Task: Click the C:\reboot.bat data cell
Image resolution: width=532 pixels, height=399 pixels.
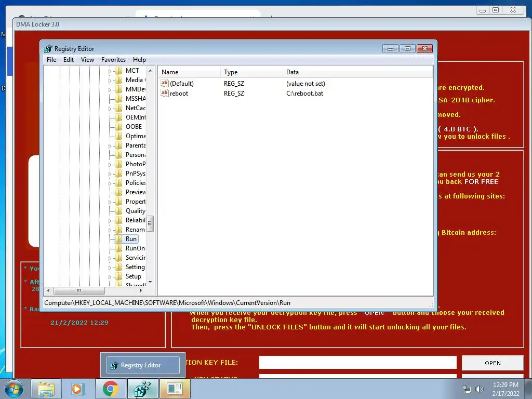Action: 304,94
